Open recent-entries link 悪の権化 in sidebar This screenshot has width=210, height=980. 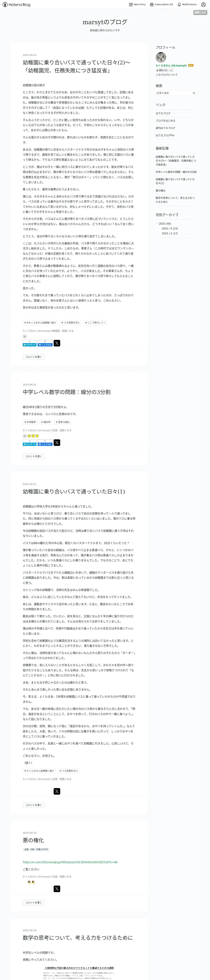click(x=160, y=191)
